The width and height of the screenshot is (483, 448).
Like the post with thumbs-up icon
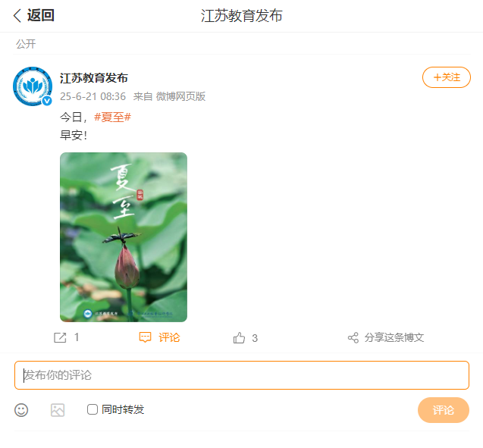[240, 338]
